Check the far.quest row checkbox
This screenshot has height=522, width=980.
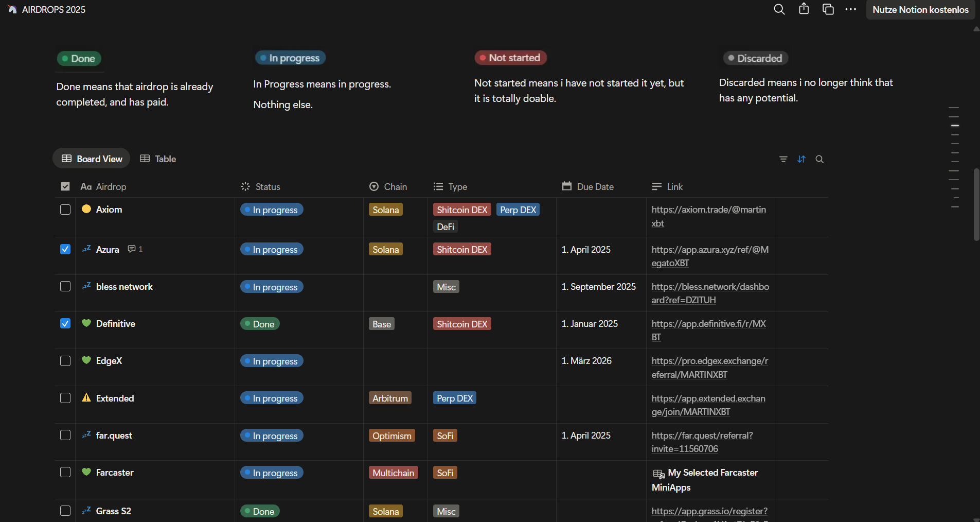click(x=65, y=435)
